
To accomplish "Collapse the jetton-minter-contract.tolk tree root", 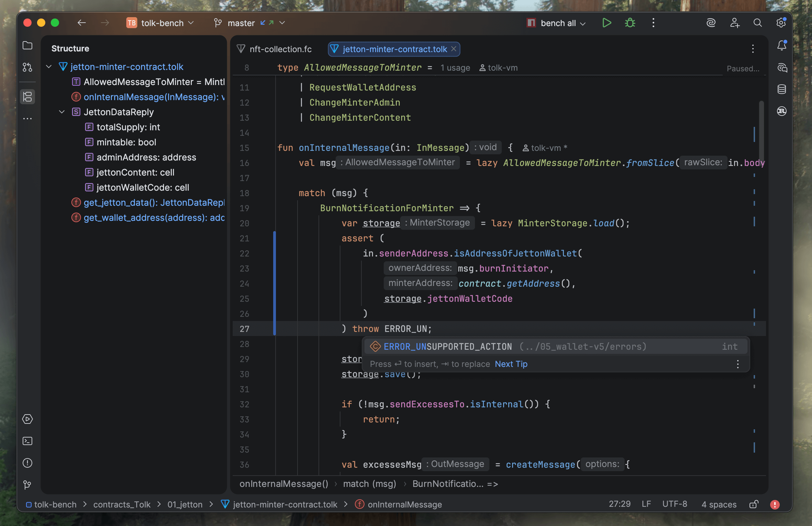I will pyautogui.click(x=49, y=67).
